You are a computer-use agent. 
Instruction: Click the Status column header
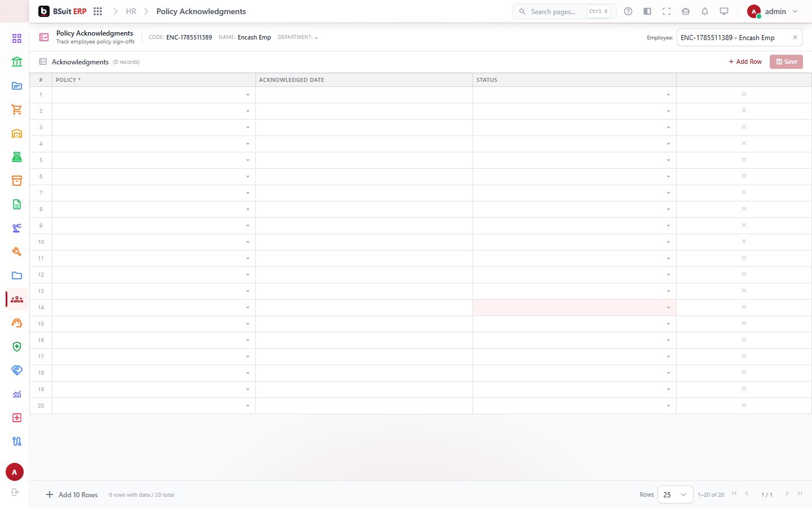pyautogui.click(x=575, y=80)
